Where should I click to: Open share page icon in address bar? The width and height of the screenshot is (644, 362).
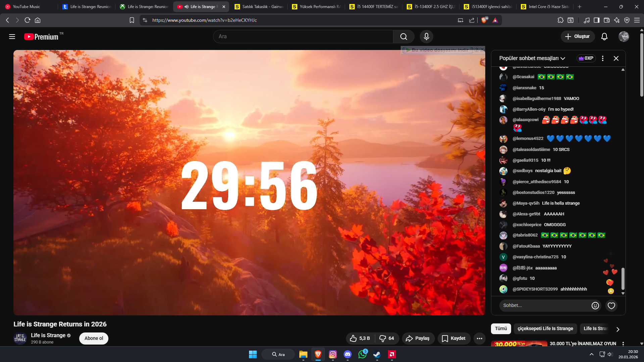[x=472, y=20]
